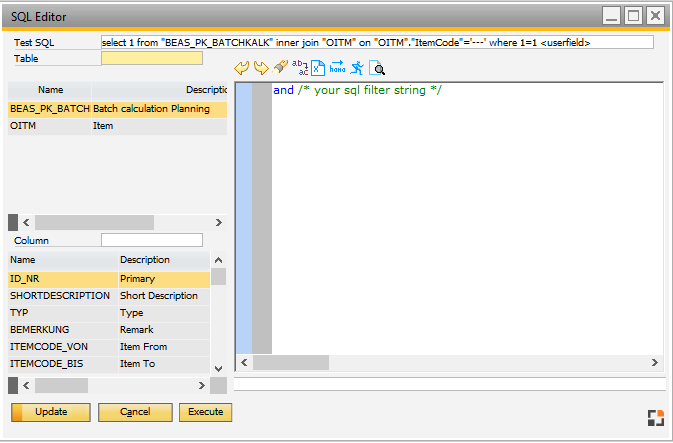The width and height of the screenshot is (673, 443).
Task: Click the redo arrow icon
Action: tap(260, 68)
